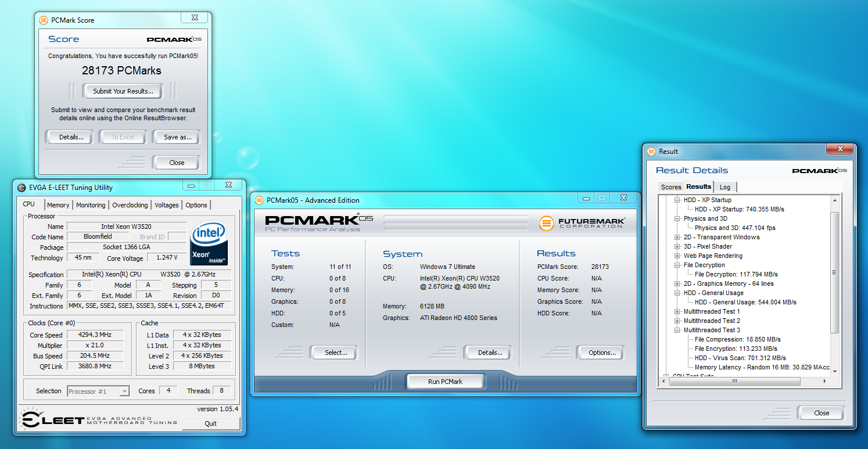Click the Result tree vertical scrollbar thumb
868x449 pixels.
(835, 273)
